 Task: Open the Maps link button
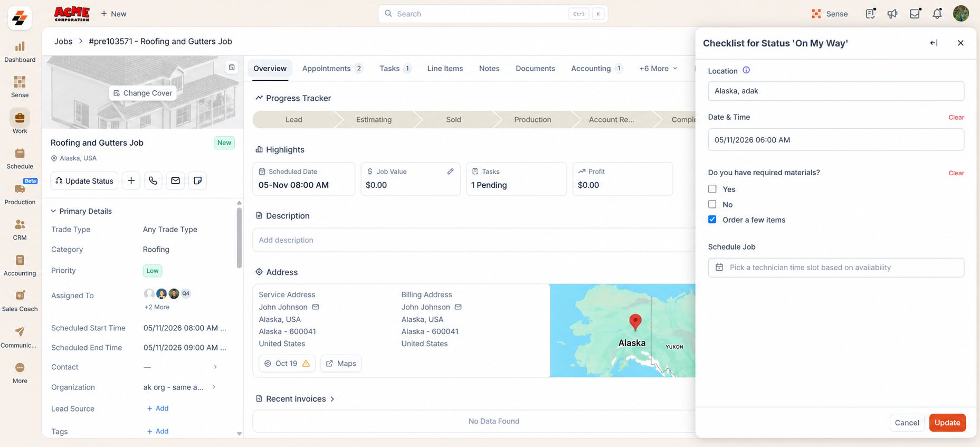[341, 364]
